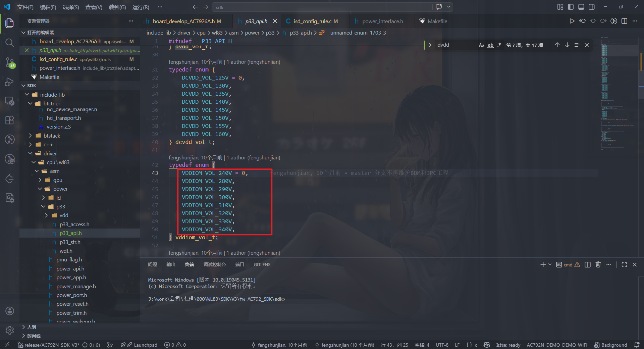Kill terminal with trash icon
644x349 pixels.
point(598,264)
